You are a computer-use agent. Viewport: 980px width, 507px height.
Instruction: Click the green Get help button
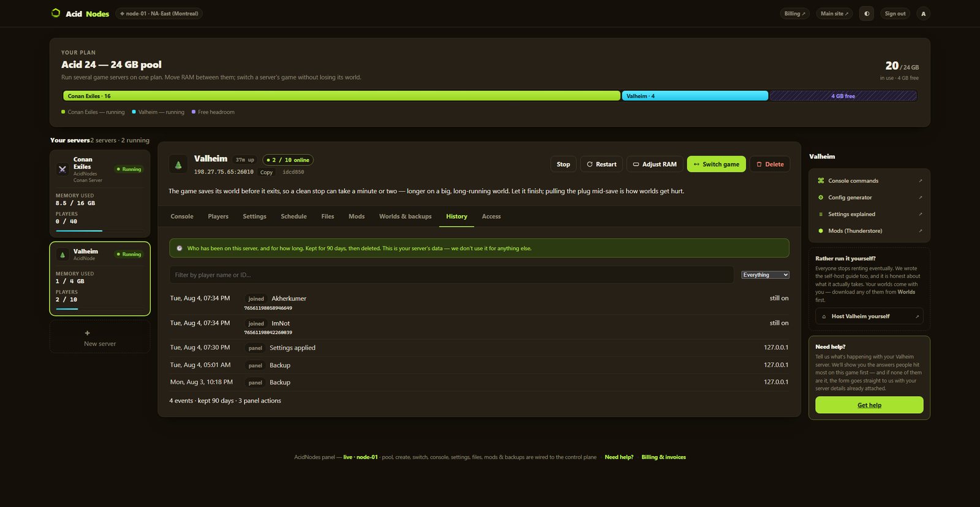coord(869,405)
